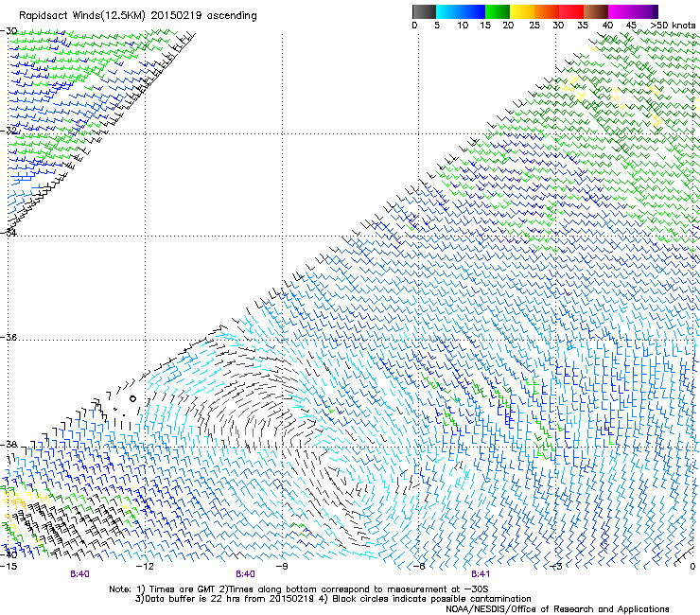
Task: Click the latitude axis label '-30'
Action: tap(9, 31)
